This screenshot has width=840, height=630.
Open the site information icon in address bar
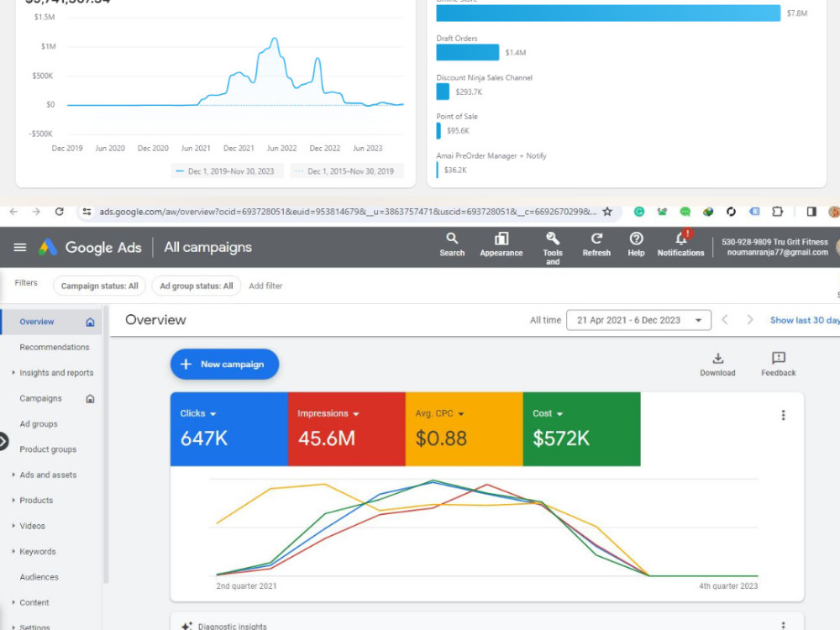[x=87, y=212]
